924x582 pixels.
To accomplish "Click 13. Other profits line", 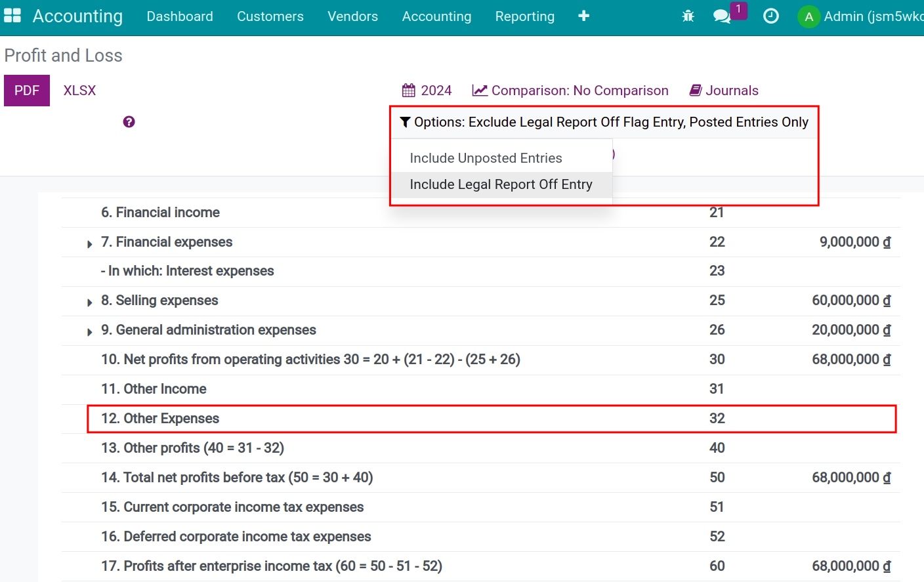I will [192, 448].
